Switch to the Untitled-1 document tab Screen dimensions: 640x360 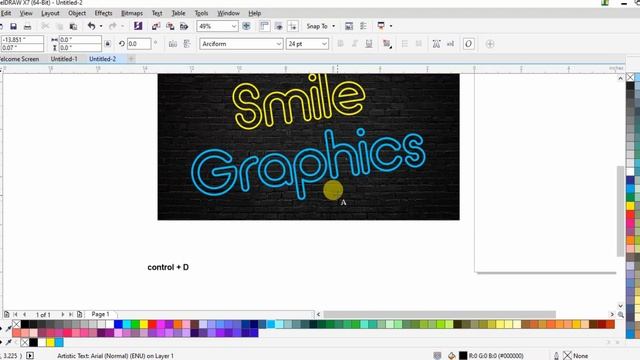point(64,59)
